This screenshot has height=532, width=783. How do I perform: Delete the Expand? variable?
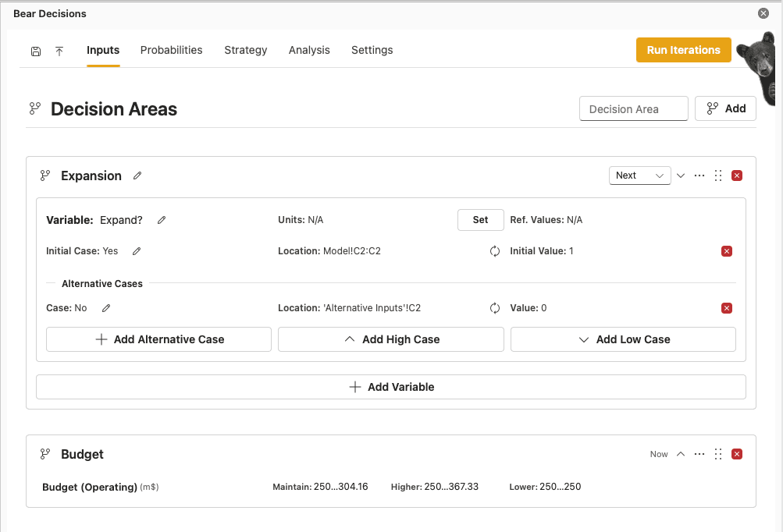[727, 251]
